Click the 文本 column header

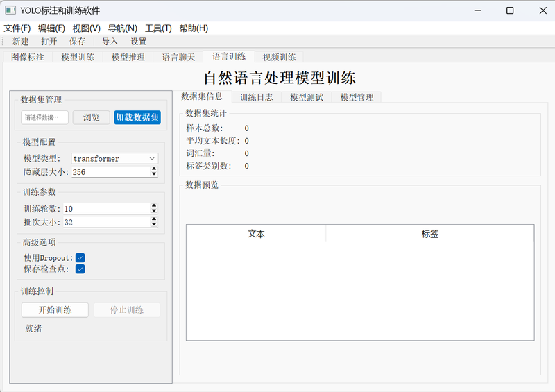point(256,234)
